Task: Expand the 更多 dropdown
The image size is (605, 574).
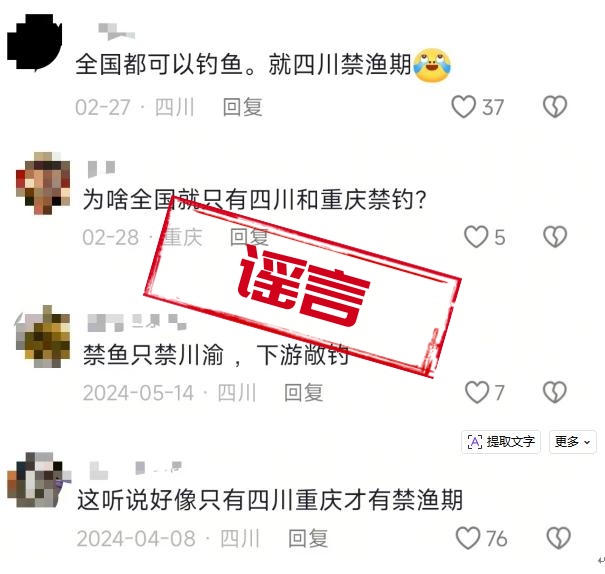Action: pyautogui.click(x=573, y=442)
